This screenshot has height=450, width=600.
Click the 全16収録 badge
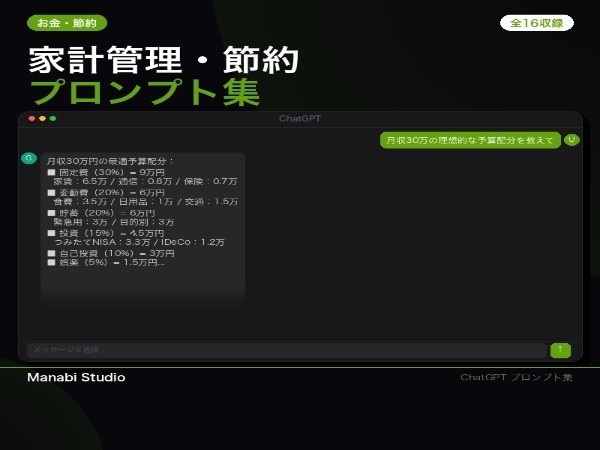click(x=536, y=23)
